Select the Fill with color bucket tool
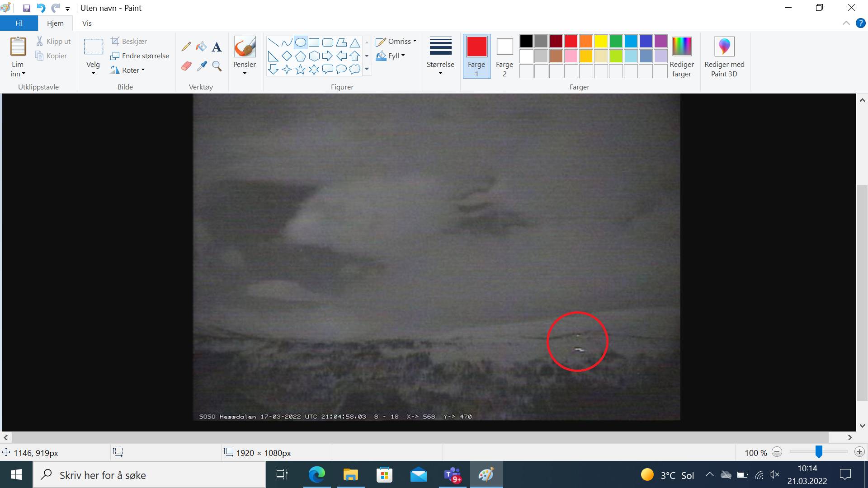868x488 pixels. tap(202, 47)
